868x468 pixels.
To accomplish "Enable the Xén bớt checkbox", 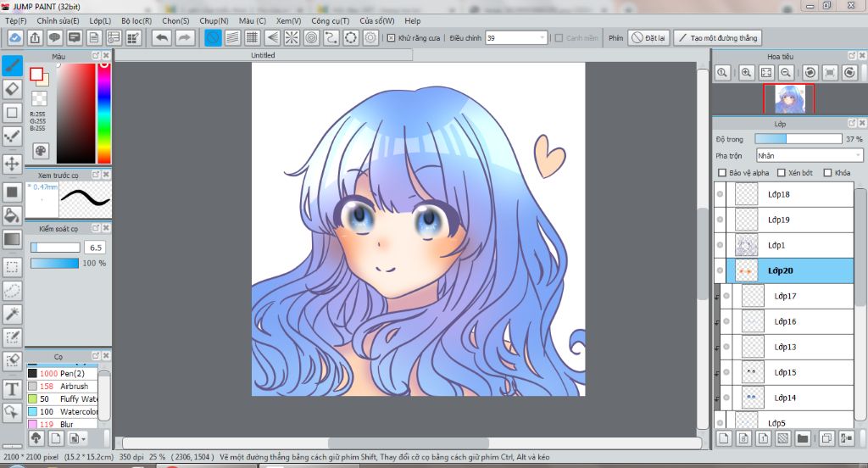I will coord(781,173).
